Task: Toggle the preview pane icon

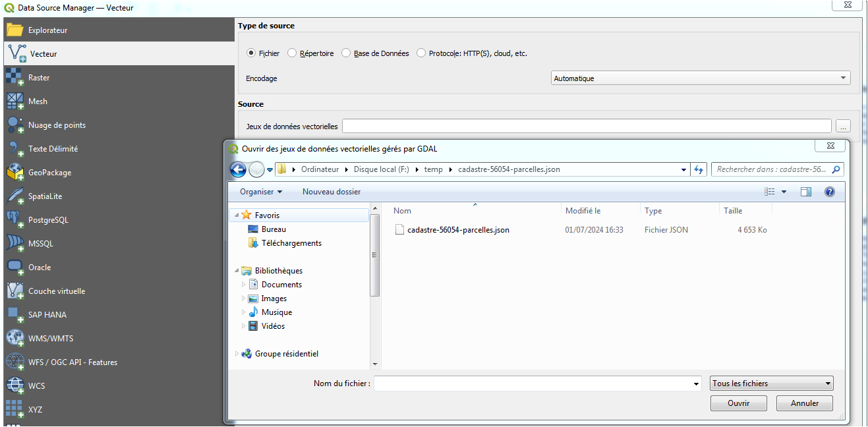Action: coord(806,192)
